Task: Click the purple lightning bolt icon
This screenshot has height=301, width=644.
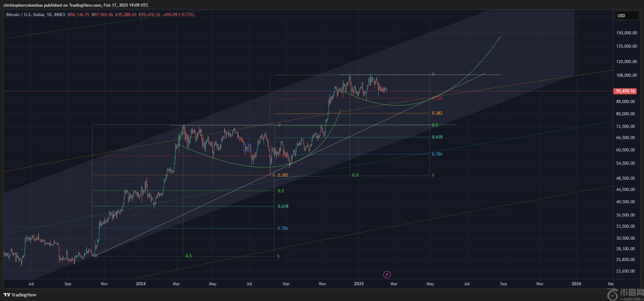Action: point(386,274)
